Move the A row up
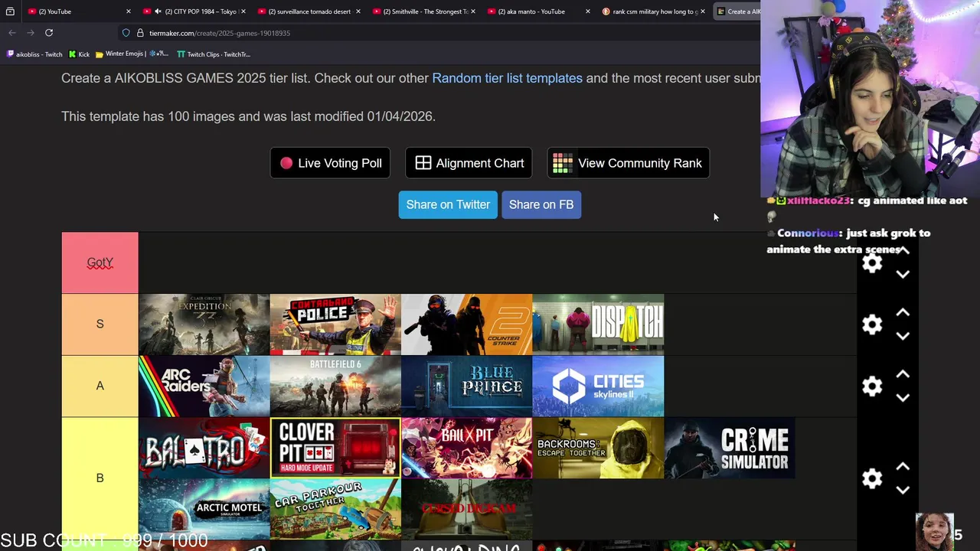Viewport: 980px width, 551px height. (x=903, y=374)
